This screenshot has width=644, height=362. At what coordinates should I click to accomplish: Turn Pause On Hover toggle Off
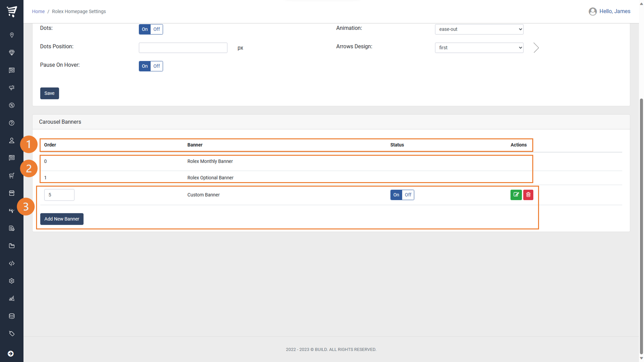tap(156, 66)
